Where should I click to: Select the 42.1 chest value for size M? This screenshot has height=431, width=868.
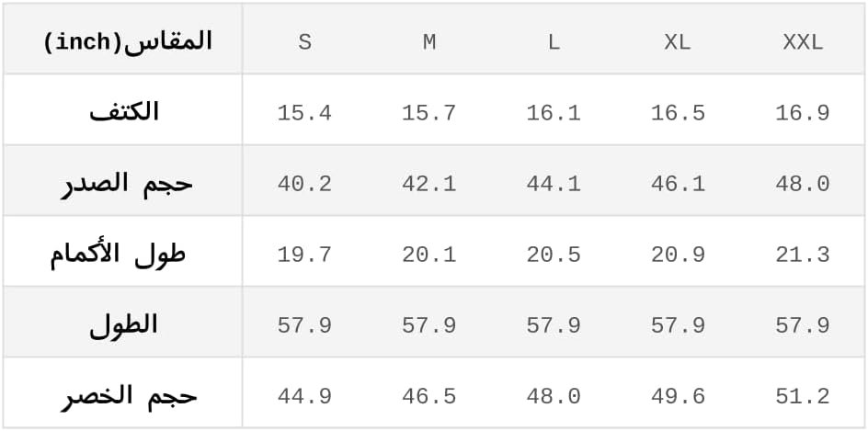[x=429, y=184]
